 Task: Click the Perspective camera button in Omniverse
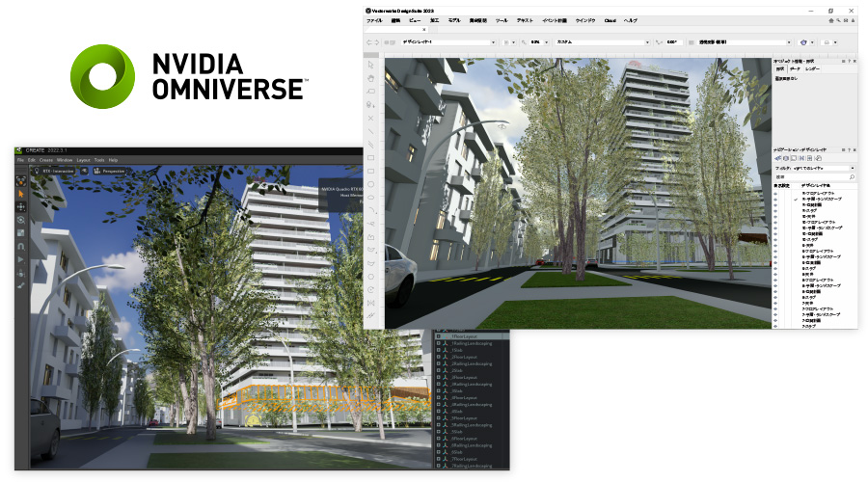(109, 171)
